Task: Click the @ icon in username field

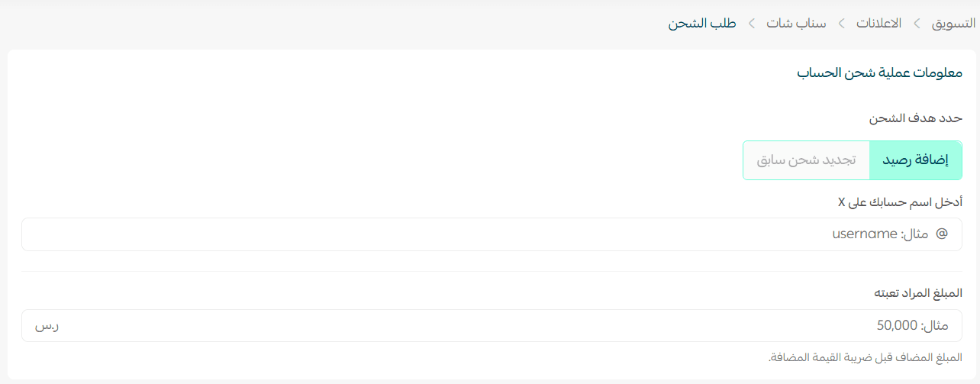Action: point(942,234)
